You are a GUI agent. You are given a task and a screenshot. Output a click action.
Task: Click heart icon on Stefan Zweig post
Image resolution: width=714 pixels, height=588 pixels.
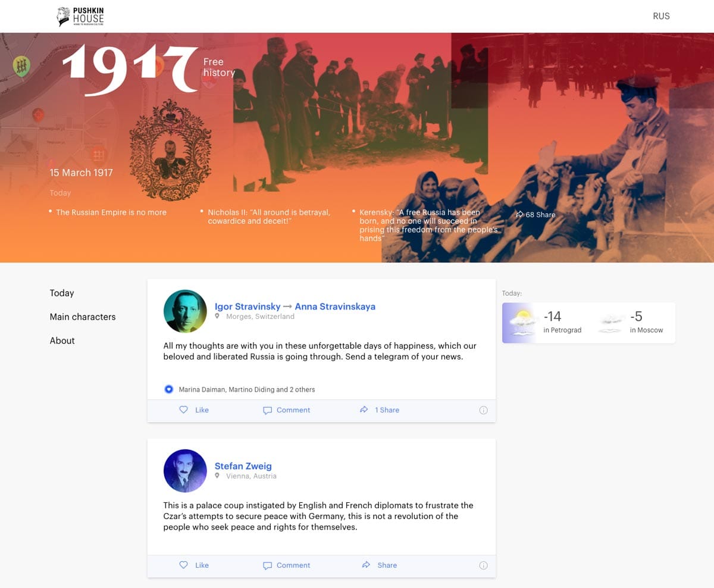183,565
